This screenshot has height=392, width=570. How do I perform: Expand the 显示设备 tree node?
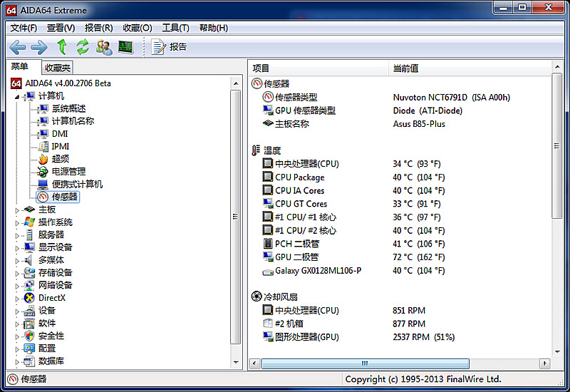pyautogui.click(x=16, y=248)
